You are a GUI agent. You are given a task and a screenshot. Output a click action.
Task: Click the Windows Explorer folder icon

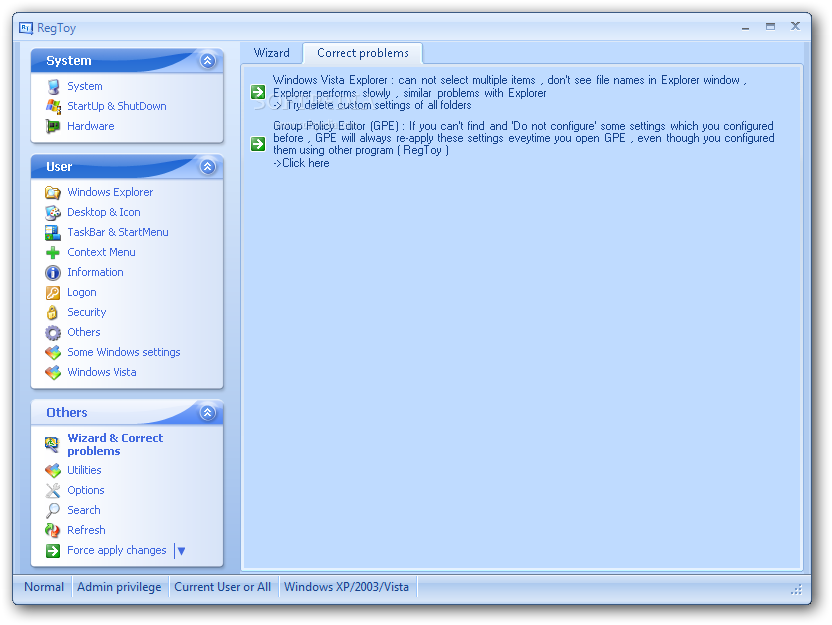53,192
